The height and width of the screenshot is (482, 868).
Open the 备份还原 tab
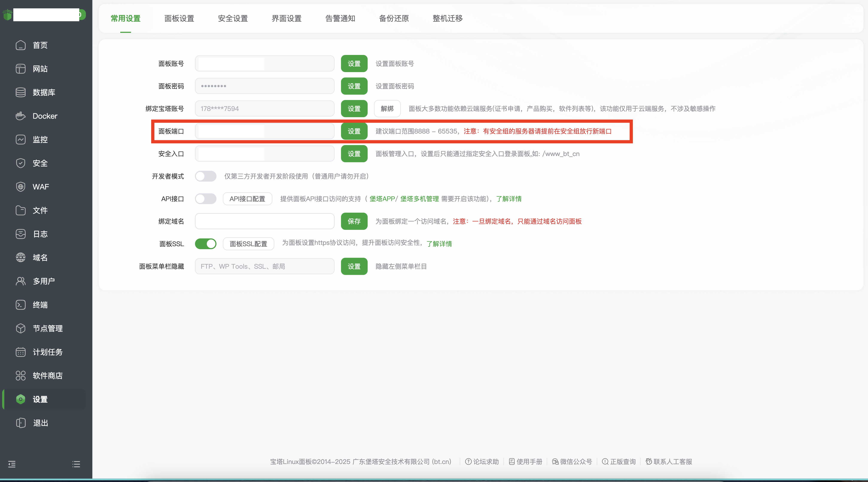[394, 18]
